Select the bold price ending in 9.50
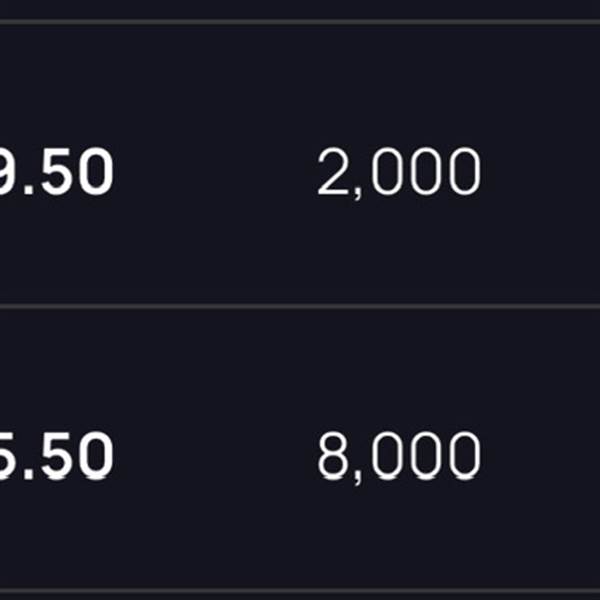The width and height of the screenshot is (600, 600). pos(56,173)
